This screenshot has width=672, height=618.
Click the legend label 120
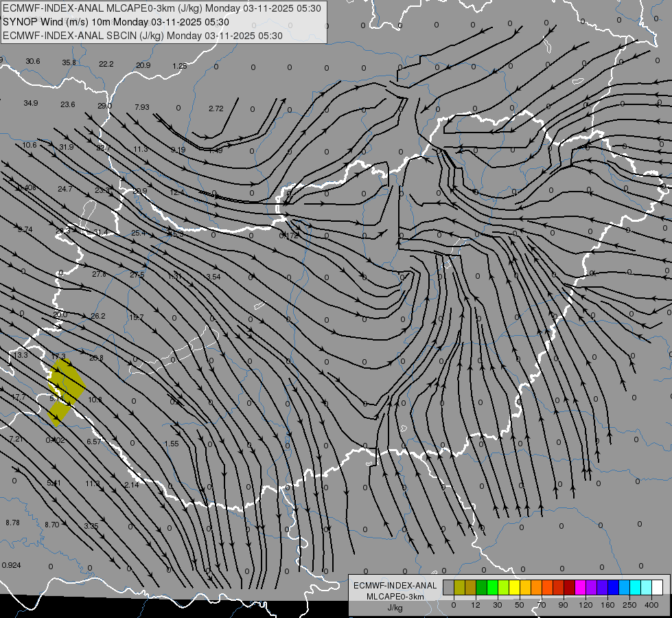(586, 605)
